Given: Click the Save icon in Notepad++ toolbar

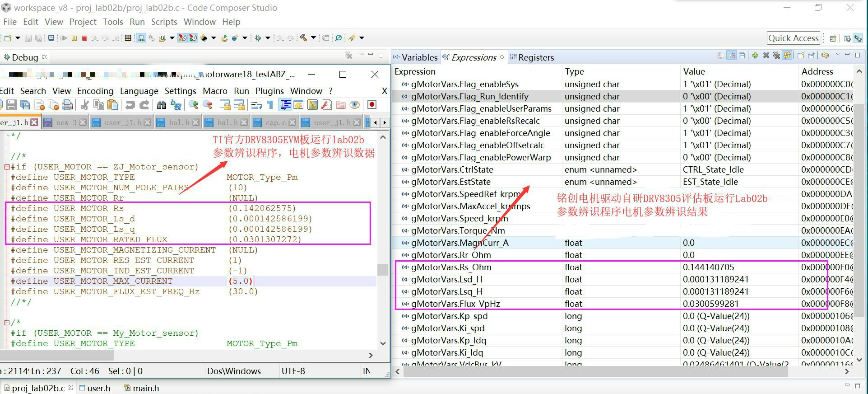Looking at the screenshot, I should point(11,105).
